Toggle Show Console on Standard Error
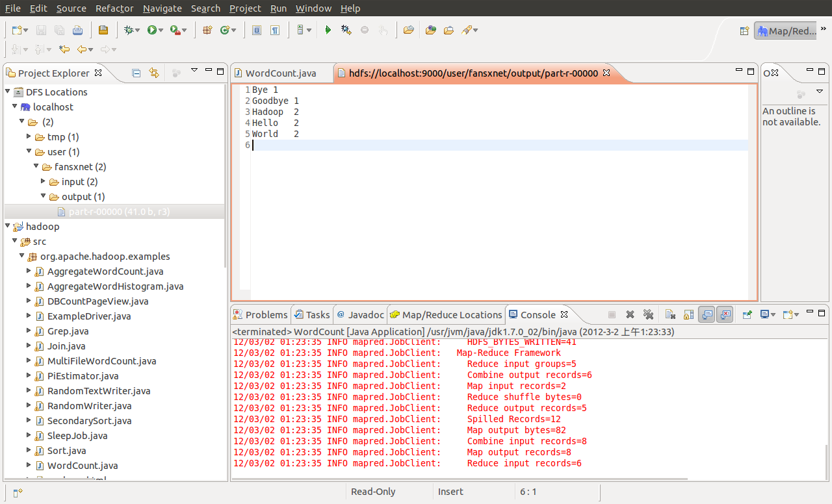Screen dimensions: 832x504 pos(725,314)
